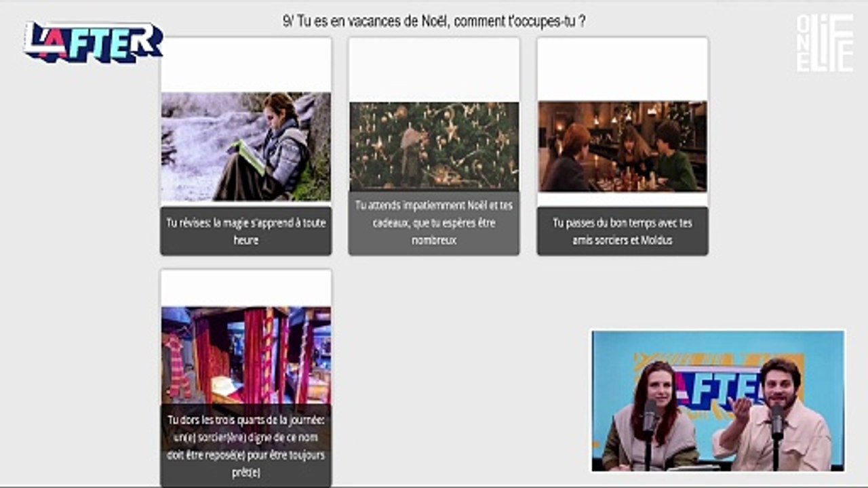Choose the 'Tu attends impatiemment Noël' answer
868x488 pixels.
coord(434,146)
